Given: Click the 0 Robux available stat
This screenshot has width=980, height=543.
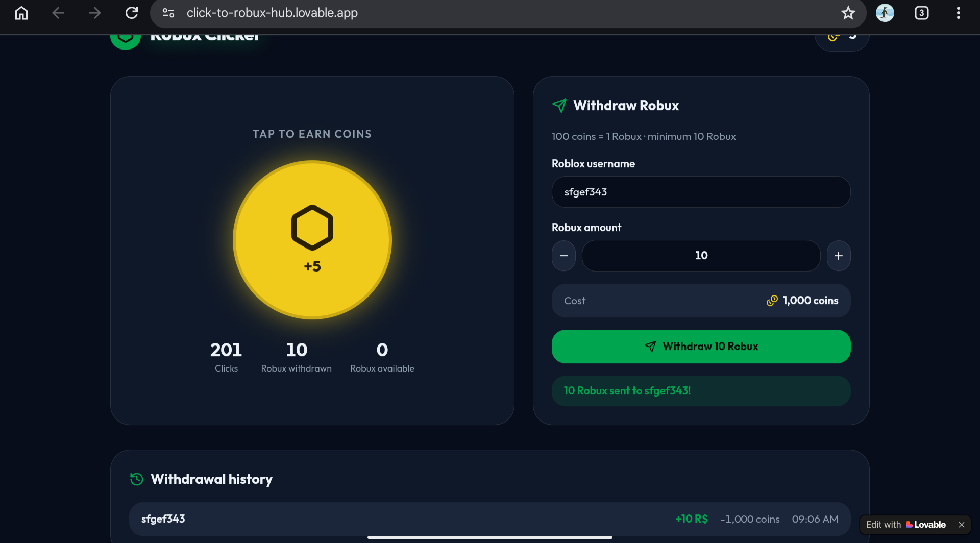Looking at the screenshot, I should pos(382,357).
